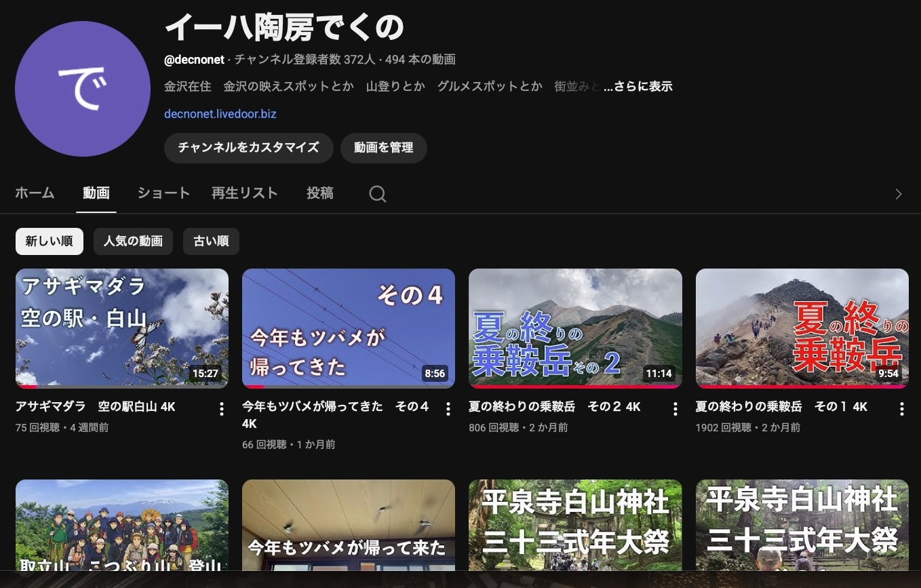Sort videos by 古い順
The height and width of the screenshot is (588, 921).
pyautogui.click(x=211, y=241)
